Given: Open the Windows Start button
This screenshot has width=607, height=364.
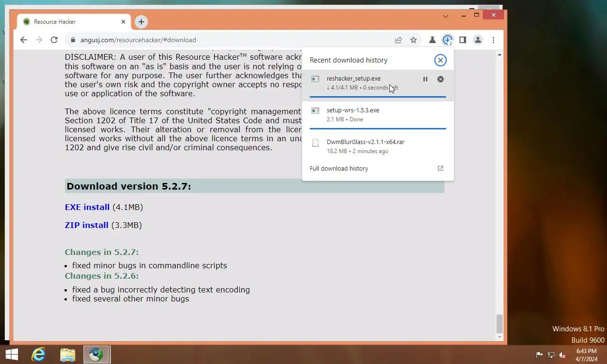Looking at the screenshot, I should (12, 355).
